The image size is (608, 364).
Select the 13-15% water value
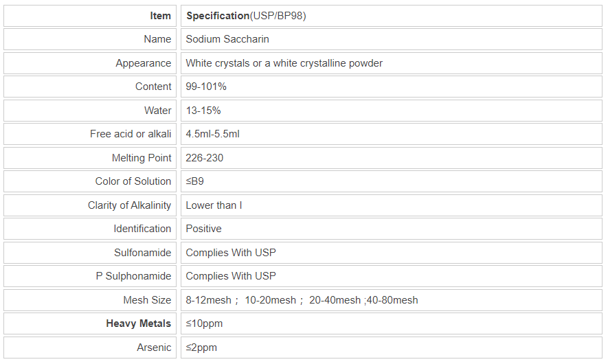(203, 111)
